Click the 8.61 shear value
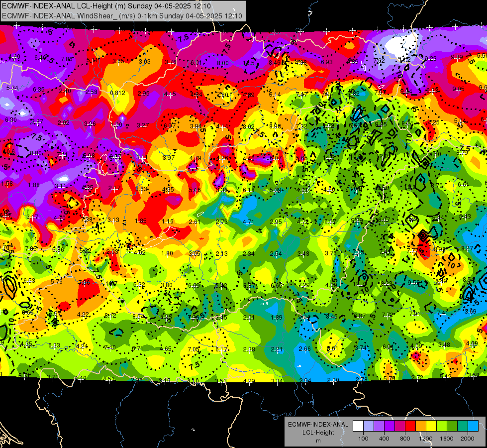487x448 pixels. 332,348
